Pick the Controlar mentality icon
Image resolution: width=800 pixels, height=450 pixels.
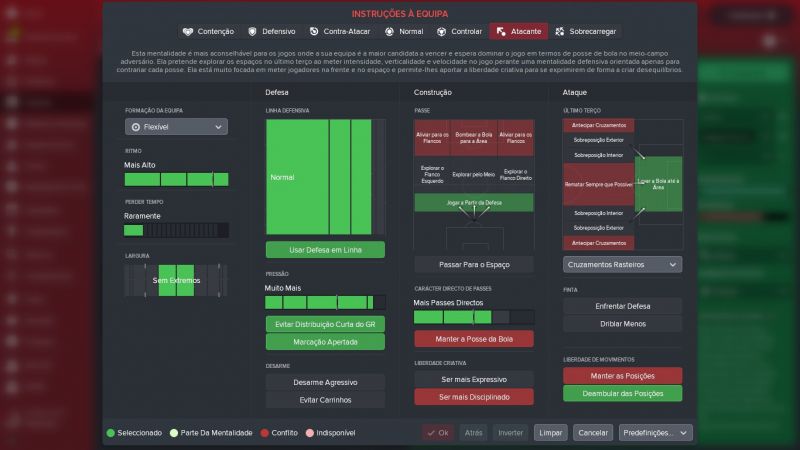[442, 32]
